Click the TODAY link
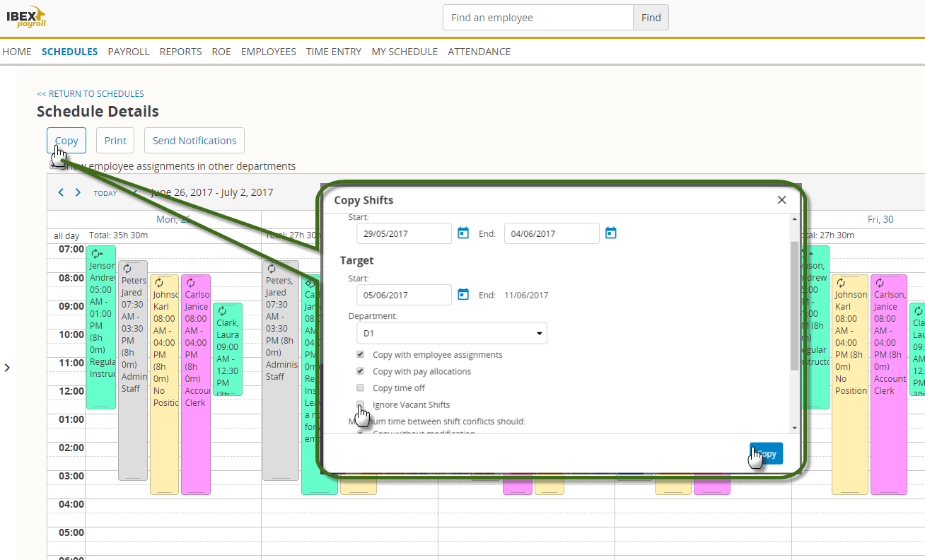Image resolution: width=925 pixels, height=560 pixels. pos(105,193)
